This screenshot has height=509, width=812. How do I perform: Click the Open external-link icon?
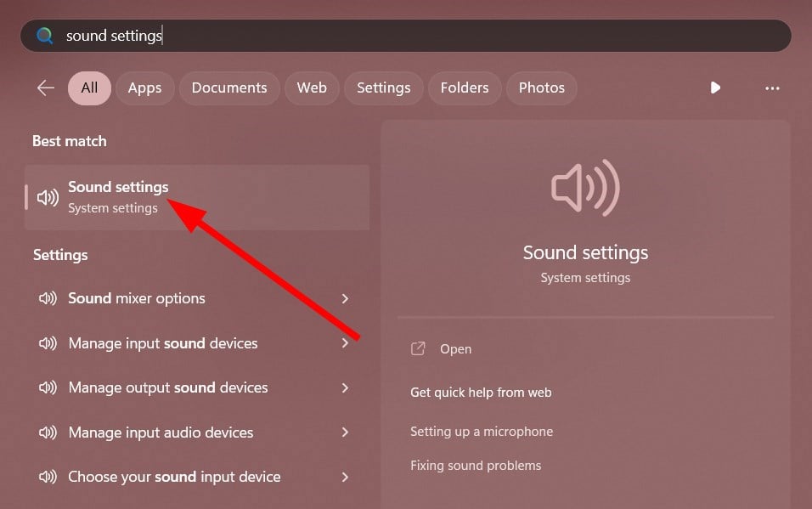pos(418,348)
